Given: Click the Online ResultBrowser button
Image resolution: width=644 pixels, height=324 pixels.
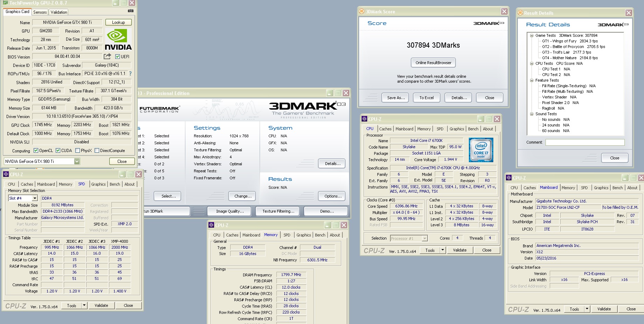Looking at the screenshot, I should (433, 63).
